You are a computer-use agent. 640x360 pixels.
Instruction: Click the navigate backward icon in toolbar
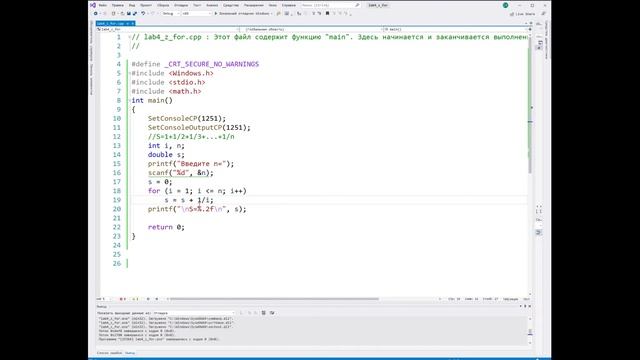pos(96,13)
